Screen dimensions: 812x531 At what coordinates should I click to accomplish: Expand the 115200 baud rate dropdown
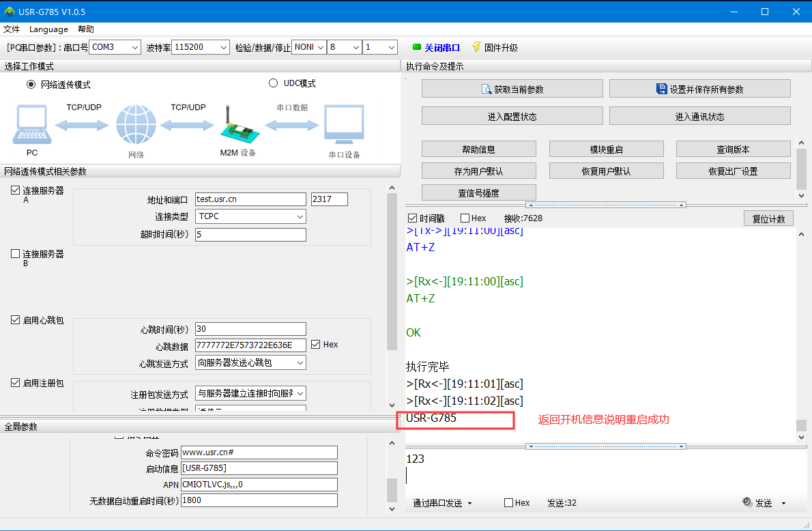[x=201, y=47]
